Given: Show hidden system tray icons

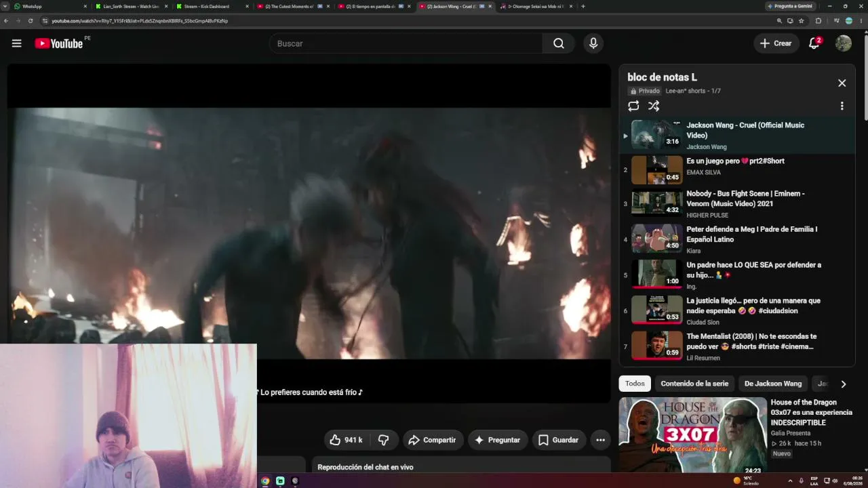Looking at the screenshot, I should click(790, 481).
